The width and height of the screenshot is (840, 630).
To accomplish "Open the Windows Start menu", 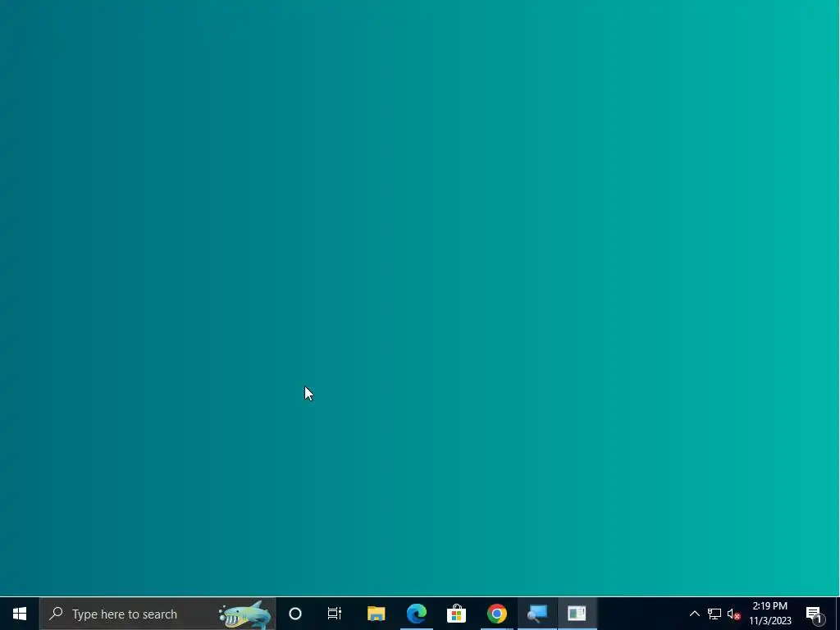I will click(20, 614).
